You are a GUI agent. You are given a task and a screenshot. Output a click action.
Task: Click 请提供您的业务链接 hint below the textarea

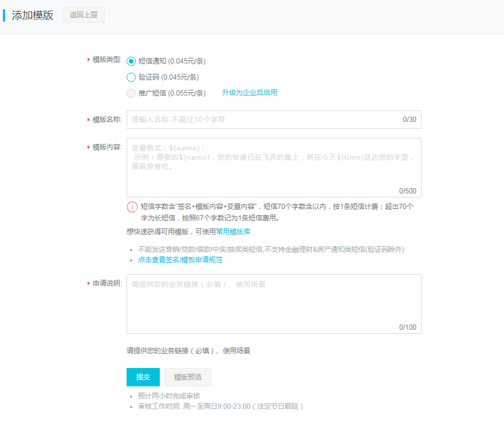click(188, 350)
